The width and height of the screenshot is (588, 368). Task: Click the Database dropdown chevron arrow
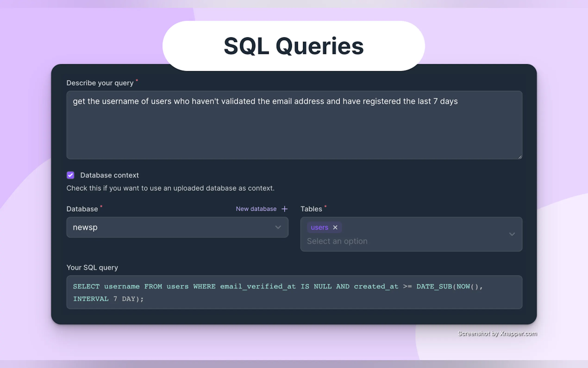pyautogui.click(x=278, y=227)
